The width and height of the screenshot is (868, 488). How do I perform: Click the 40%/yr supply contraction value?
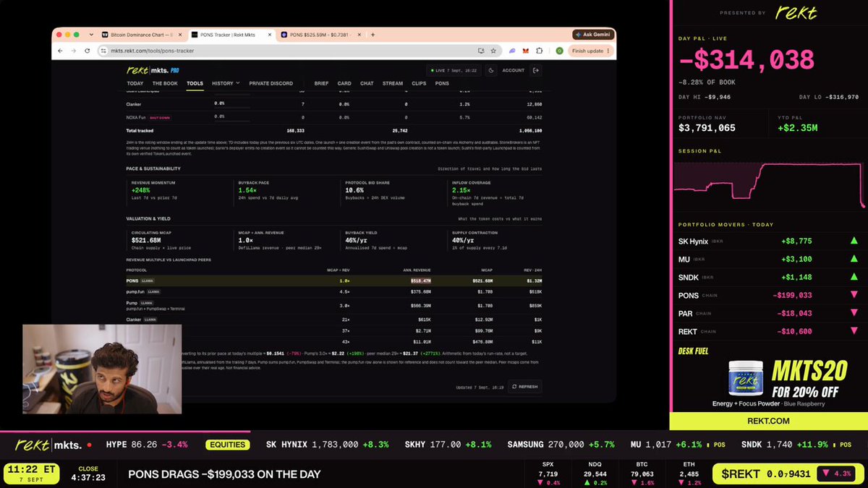point(463,239)
